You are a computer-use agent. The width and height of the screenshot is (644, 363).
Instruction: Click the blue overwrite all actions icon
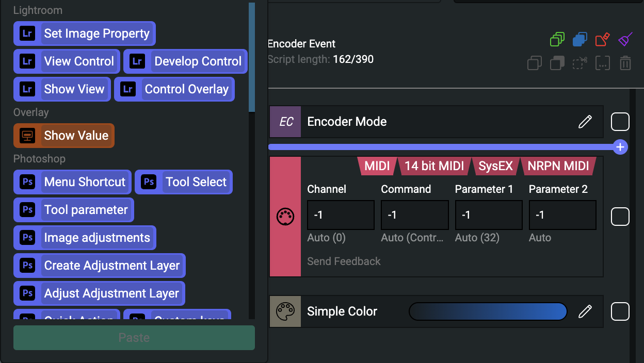coord(579,39)
